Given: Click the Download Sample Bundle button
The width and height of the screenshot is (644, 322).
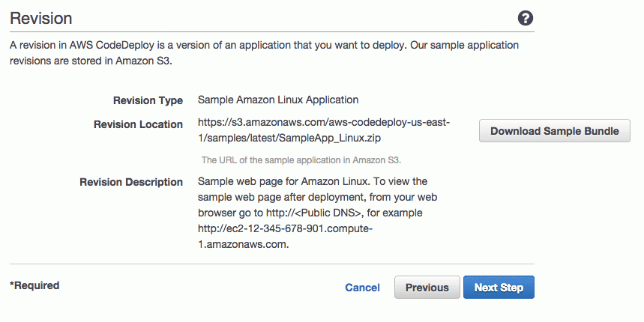Looking at the screenshot, I should coord(555,131).
